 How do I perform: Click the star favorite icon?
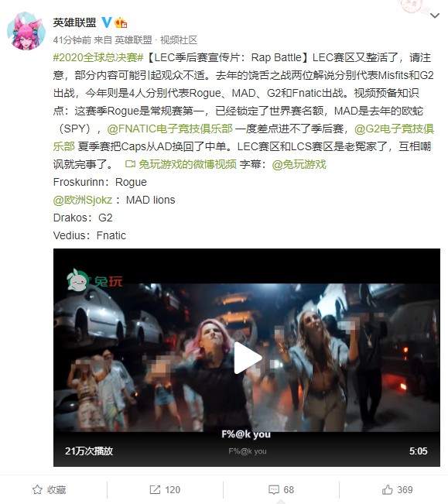click(x=37, y=489)
